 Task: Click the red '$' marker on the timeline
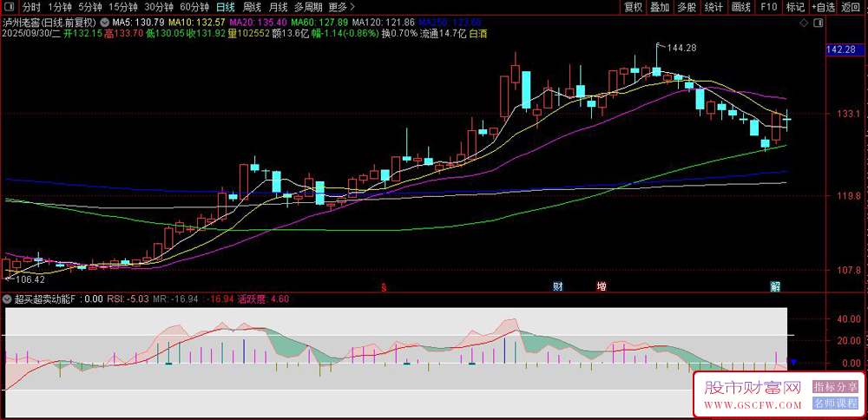[x=384, y=286]
